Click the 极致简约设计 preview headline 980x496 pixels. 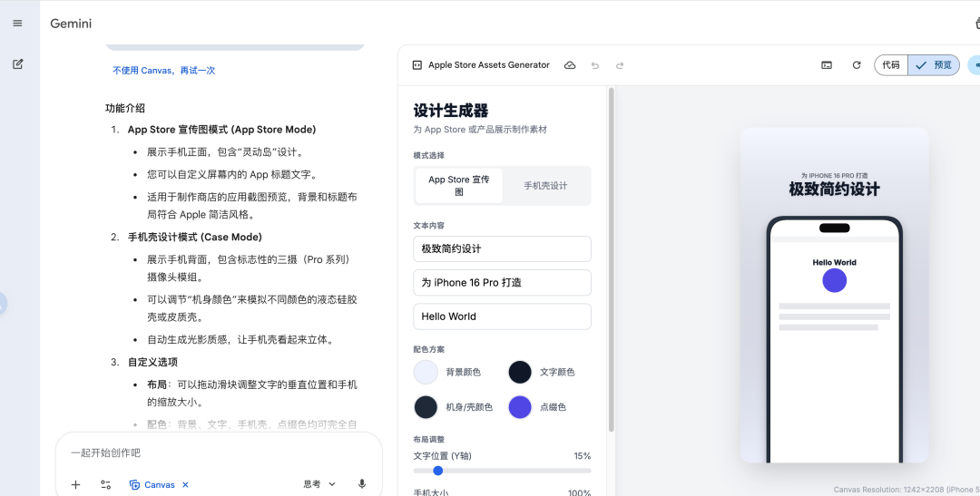(x=835, y=190)
